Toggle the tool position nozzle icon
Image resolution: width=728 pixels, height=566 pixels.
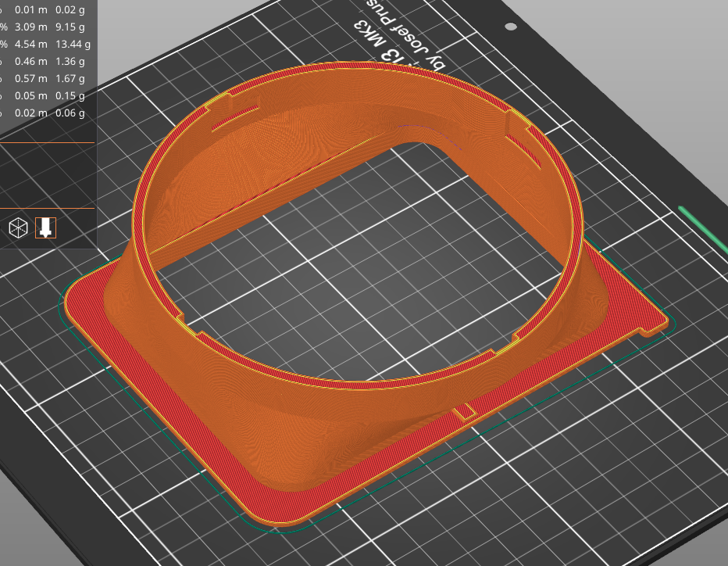click(45, 227)
